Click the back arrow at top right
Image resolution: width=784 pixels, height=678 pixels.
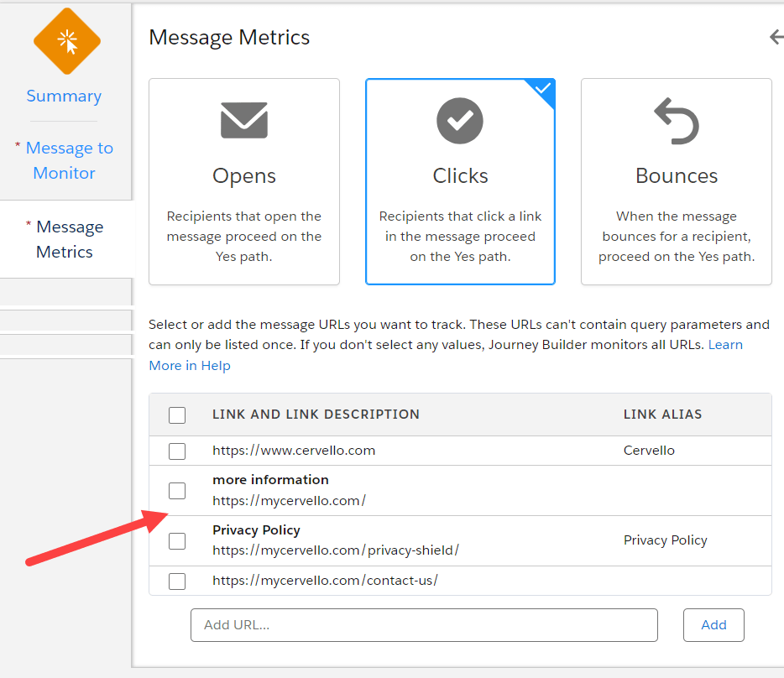click(x=776, y=38)
